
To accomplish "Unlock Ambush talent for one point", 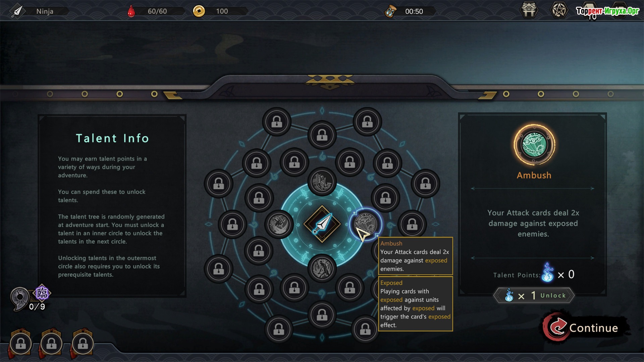I will tap(534, 295).
